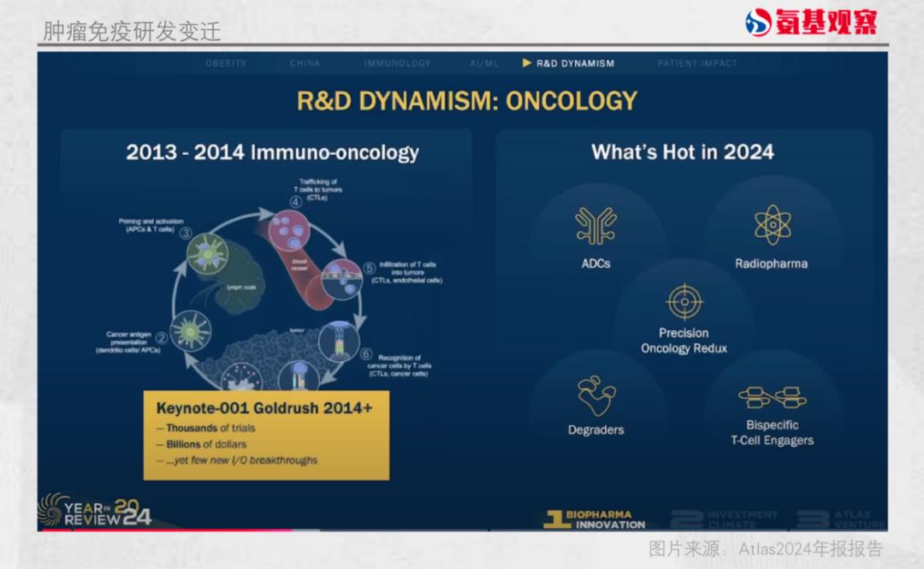Click the Precision Oncology target icon
Image resolution: width=924 pixels, height=569 pixels.
point(684,301)
